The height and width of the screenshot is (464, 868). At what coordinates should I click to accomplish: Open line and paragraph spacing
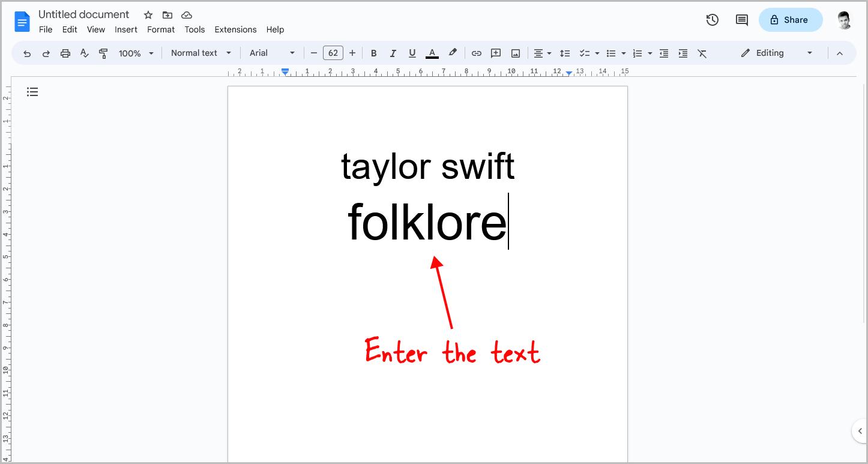pos(565,53)
